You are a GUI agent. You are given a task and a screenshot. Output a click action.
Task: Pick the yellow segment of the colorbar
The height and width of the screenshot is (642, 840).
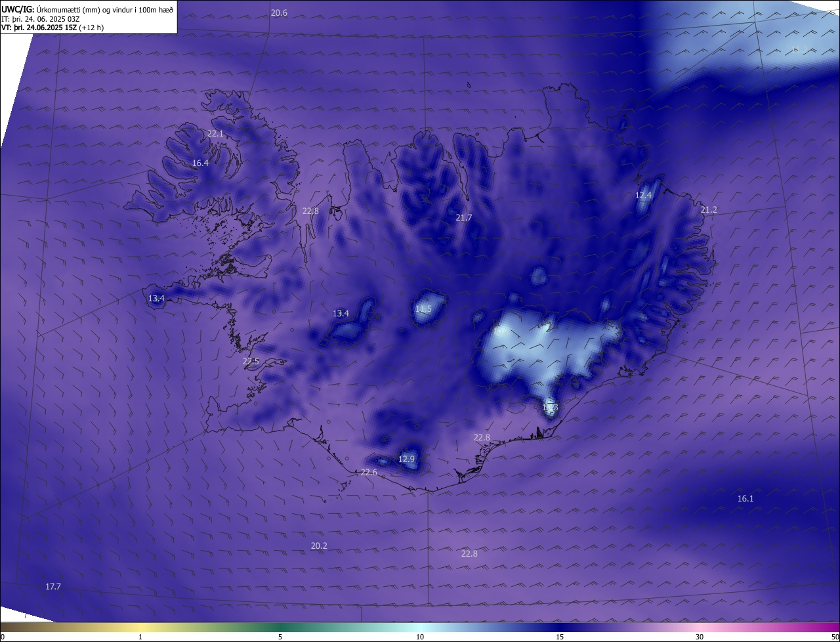(x=140, y=628)
